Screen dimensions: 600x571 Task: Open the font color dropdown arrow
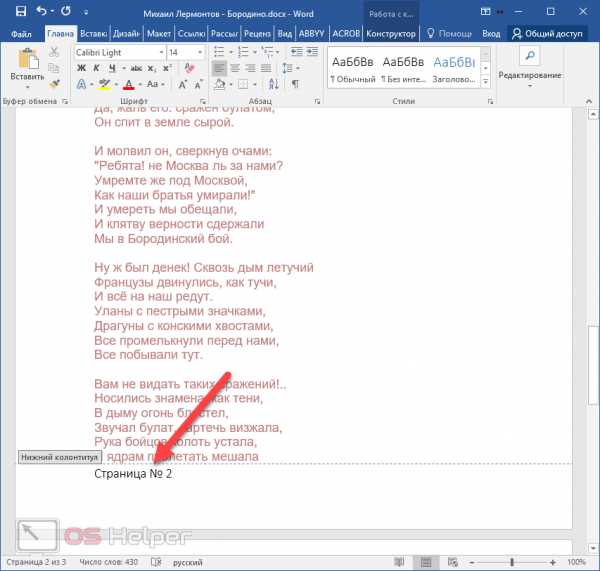[140, 84]
